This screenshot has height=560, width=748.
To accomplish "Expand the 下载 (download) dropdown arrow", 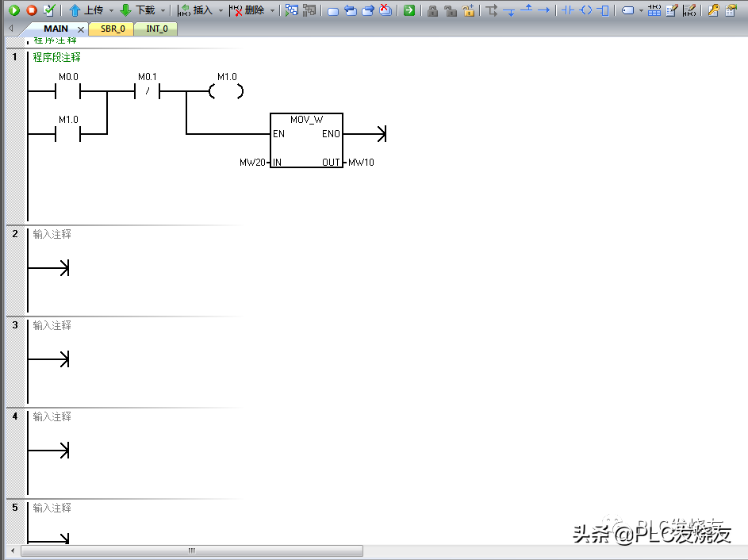I will point(163,10).
